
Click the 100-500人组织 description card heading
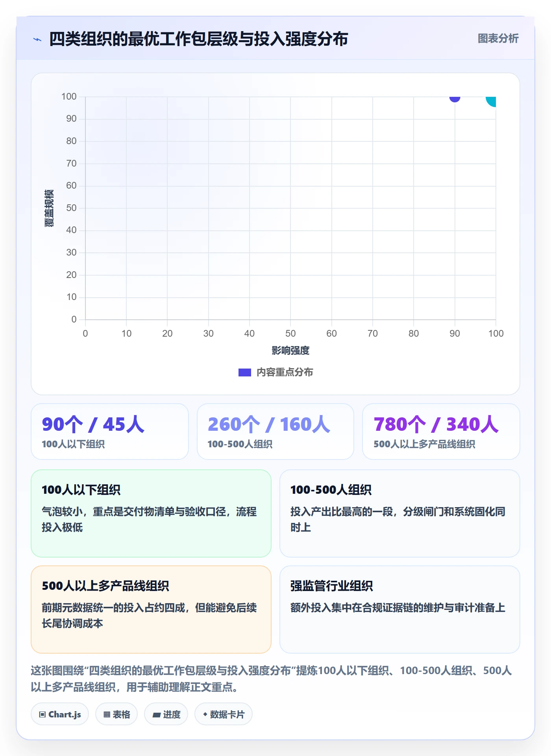click(331, 490)
